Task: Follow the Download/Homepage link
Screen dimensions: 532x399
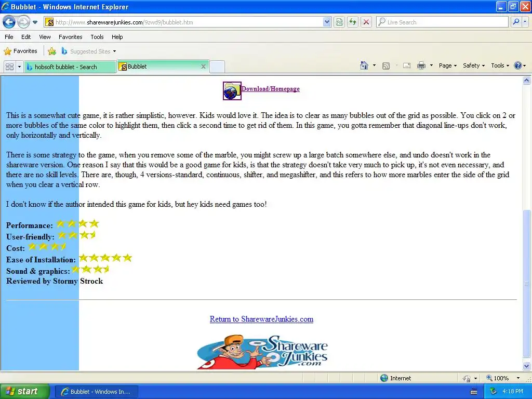Action: click(270, 89)
